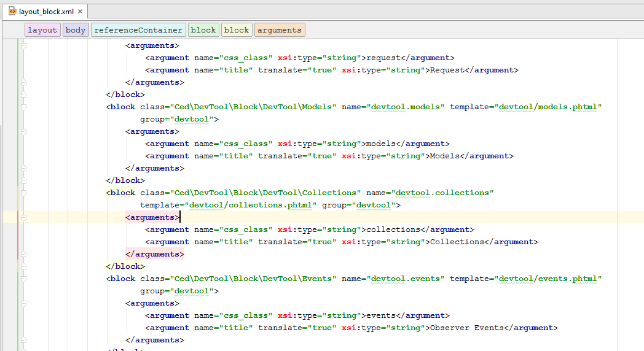Screen dimensions: 644x351
Task: Collapse fold at highlighted closing arguments tag
Action: [23, 254]
